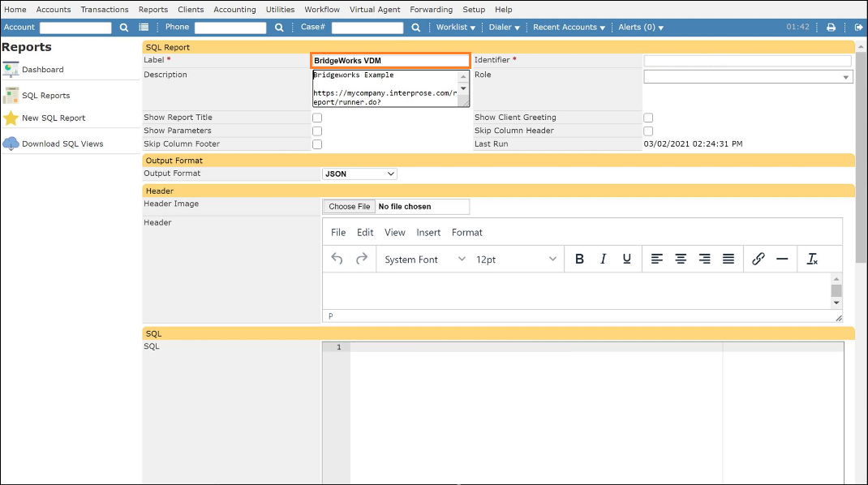868x485 pixels.
Task: Enable Show Parameters checkbox
Action: [317, 131]
